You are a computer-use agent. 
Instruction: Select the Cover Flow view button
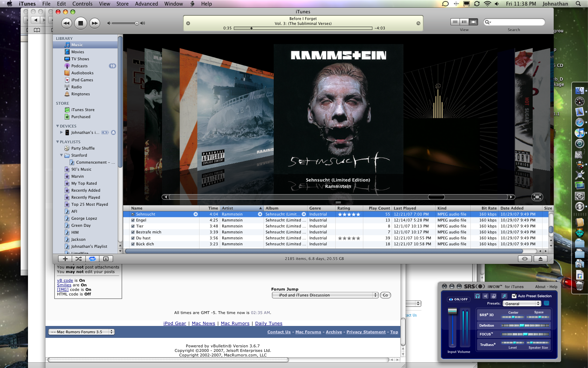[474, 22]
